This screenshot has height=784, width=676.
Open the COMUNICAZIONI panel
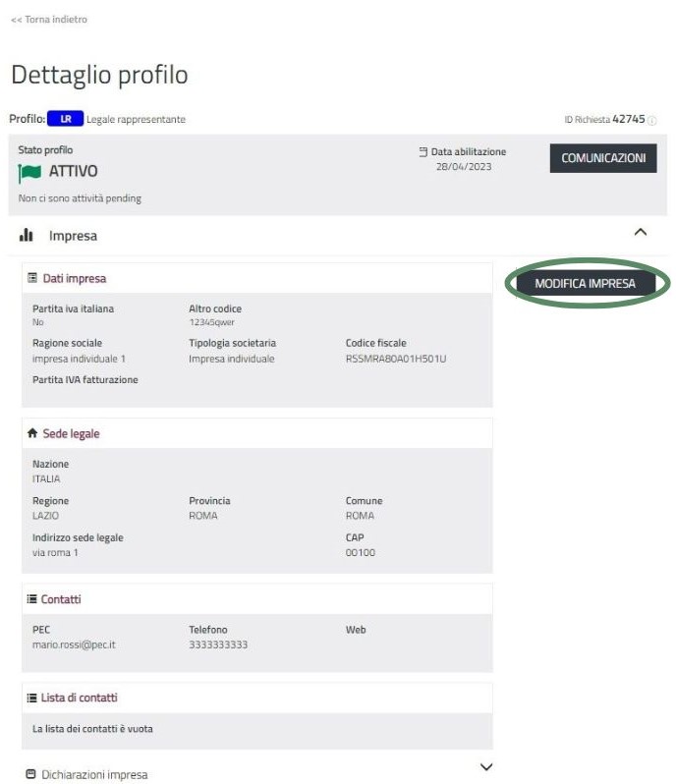coord(602,158)
